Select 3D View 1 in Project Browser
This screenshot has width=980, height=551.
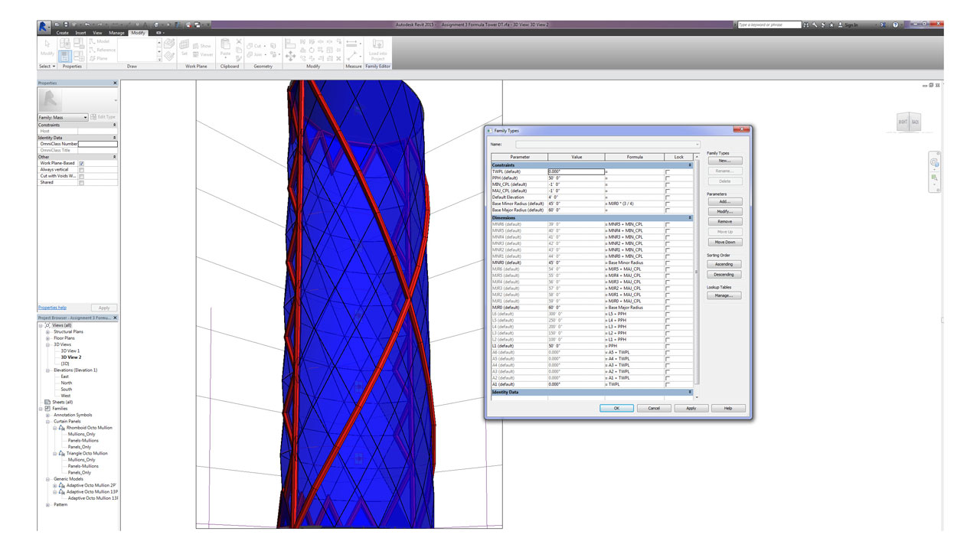coord(70,351)
